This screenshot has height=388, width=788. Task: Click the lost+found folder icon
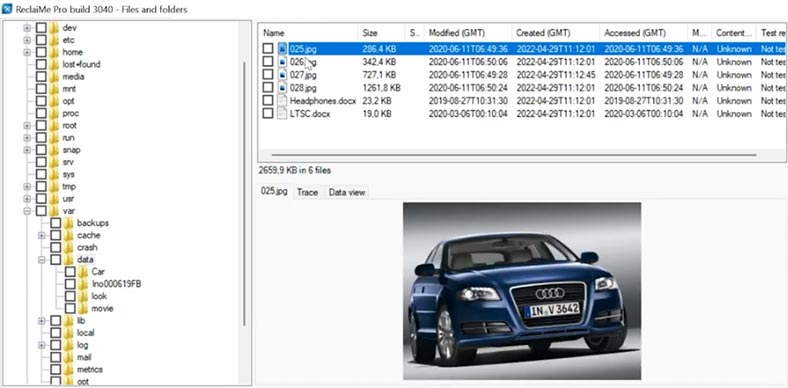(54, 64)
